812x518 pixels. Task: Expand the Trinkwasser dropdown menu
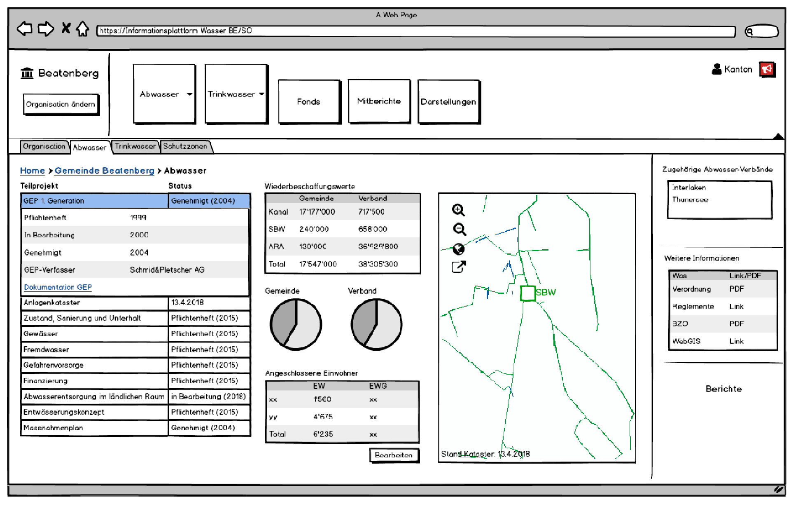coord(261,94)
